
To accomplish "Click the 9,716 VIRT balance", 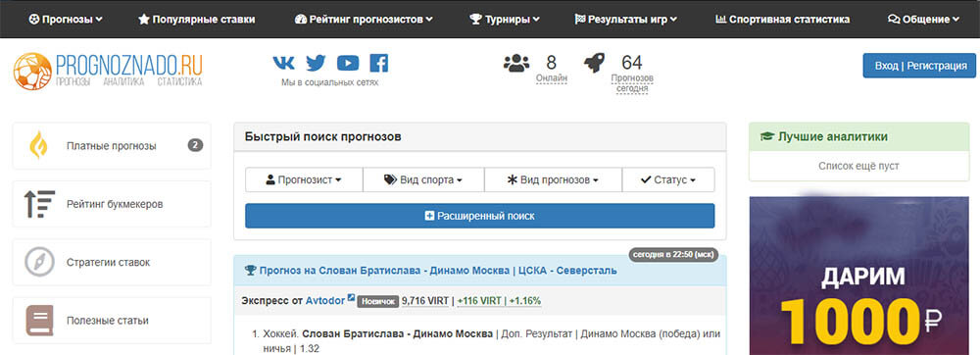I will pos(425,301).
